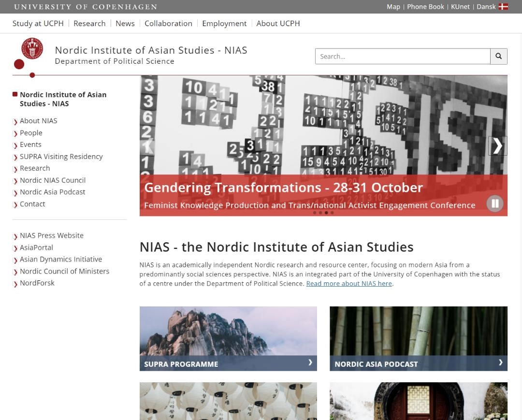Click the Danish flag icon
Viewport: 522px width, 420px height.
(503, 7)
